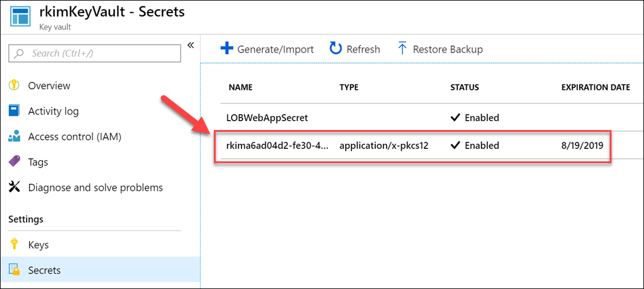Sort by TYPE column header
This screenshot has height=289, width=644.
[349, 87]
